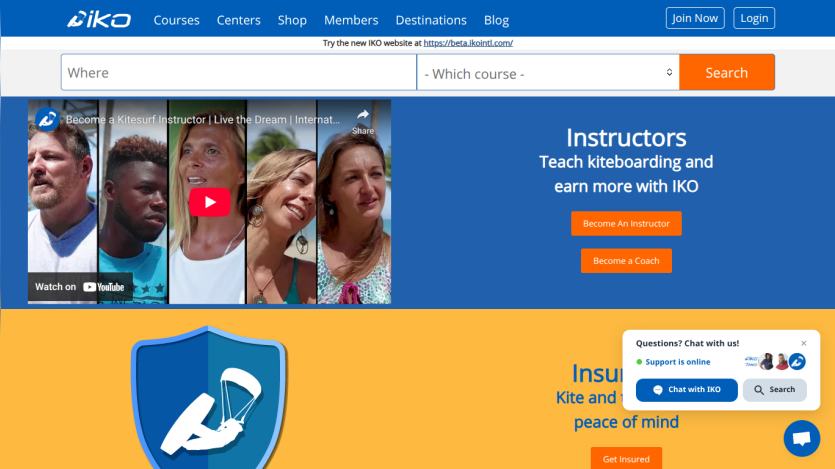The height and width of the screenshot is (469, 835).
Task: Click Become a Coach button
Action: coord(626,261)
